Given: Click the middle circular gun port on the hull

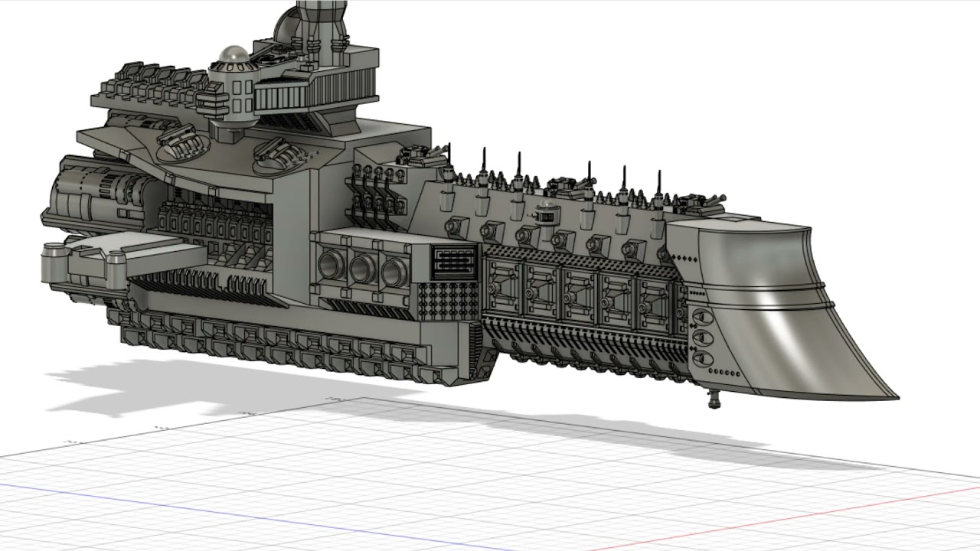Looking at the screenshot, I should coord(363,268).
